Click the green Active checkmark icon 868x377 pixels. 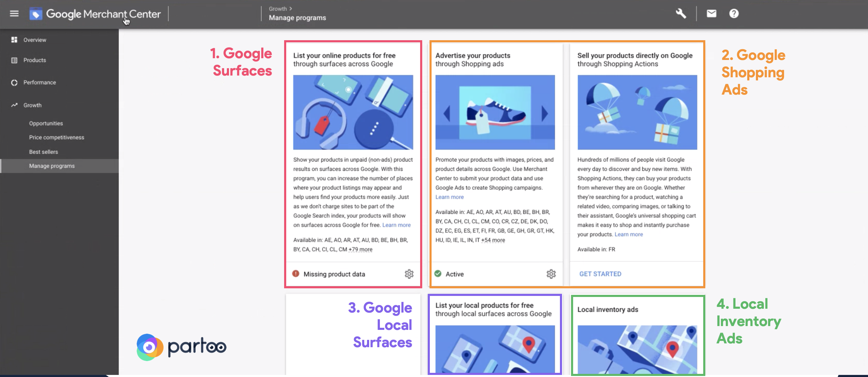pos(438,274)
